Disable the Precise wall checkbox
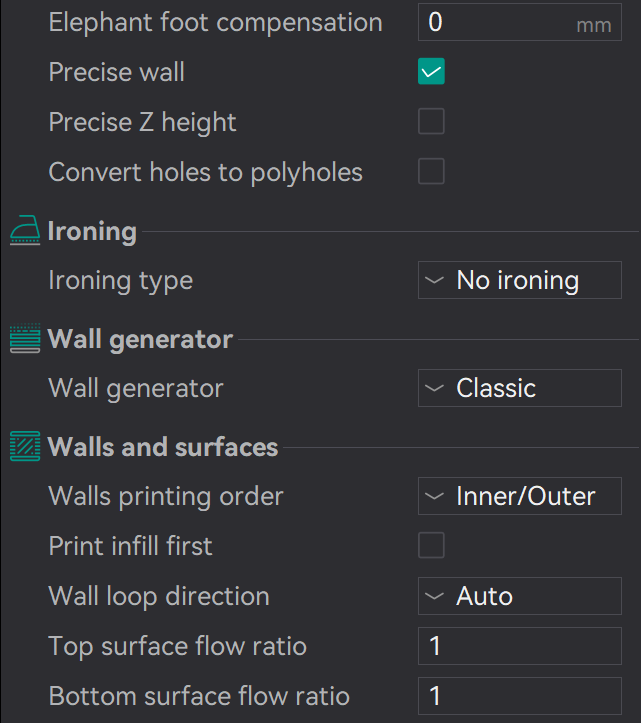 pyautogui.click(x=431, y=72)
